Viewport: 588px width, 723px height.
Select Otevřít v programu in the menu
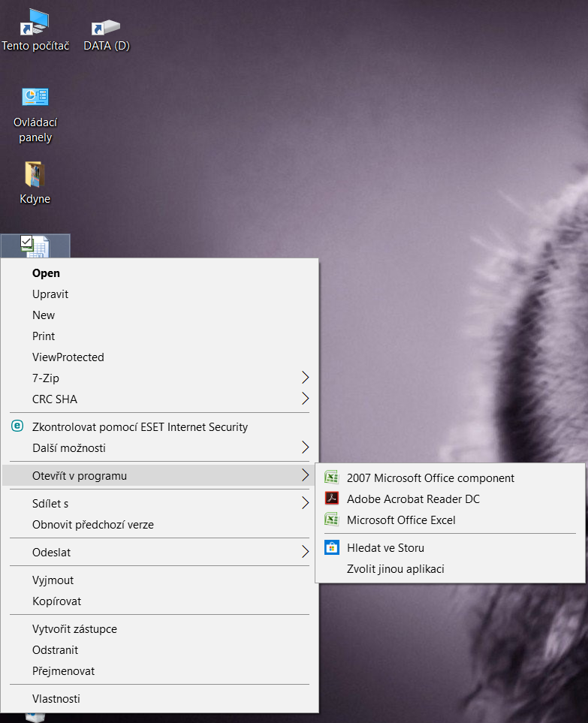(x=159, y=476)
